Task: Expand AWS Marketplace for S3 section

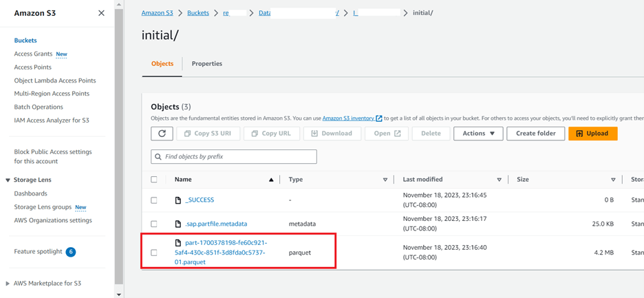Action: click(x=8, y=284)
